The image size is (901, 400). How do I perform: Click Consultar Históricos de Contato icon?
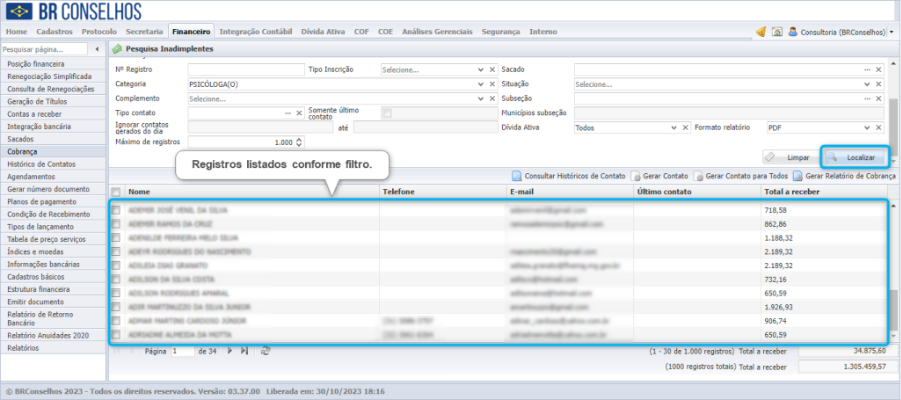pyautogui.click(x=517, y=176)
